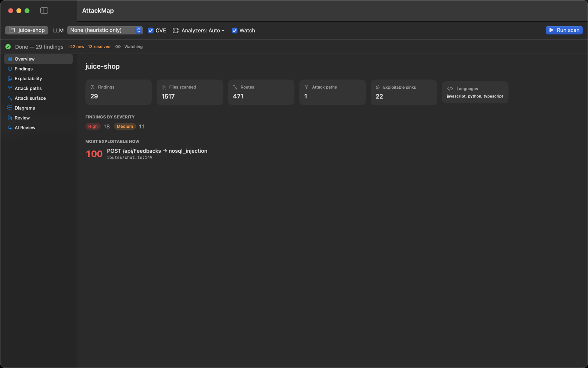Click the Attack paths branch icon
Viewport: 588px width, 368px height.
10,88
